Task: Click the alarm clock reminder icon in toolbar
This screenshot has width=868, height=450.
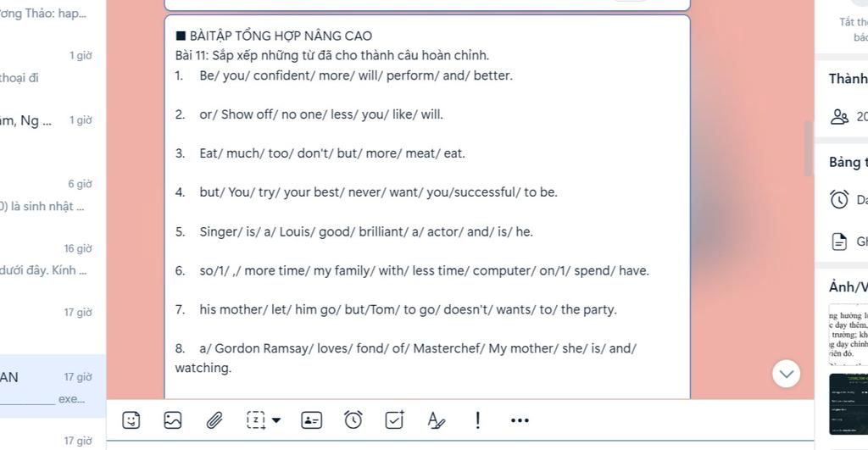Action: (353, 420)
